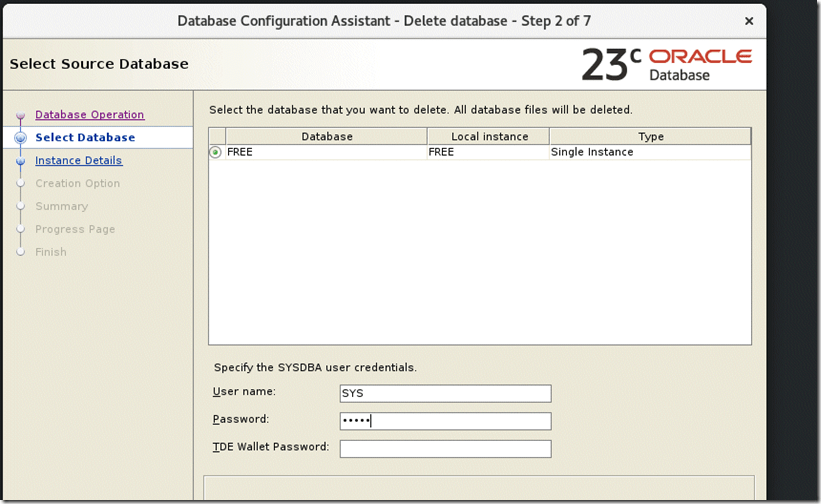Click the TDE Wallet Password field

(445, 449)
